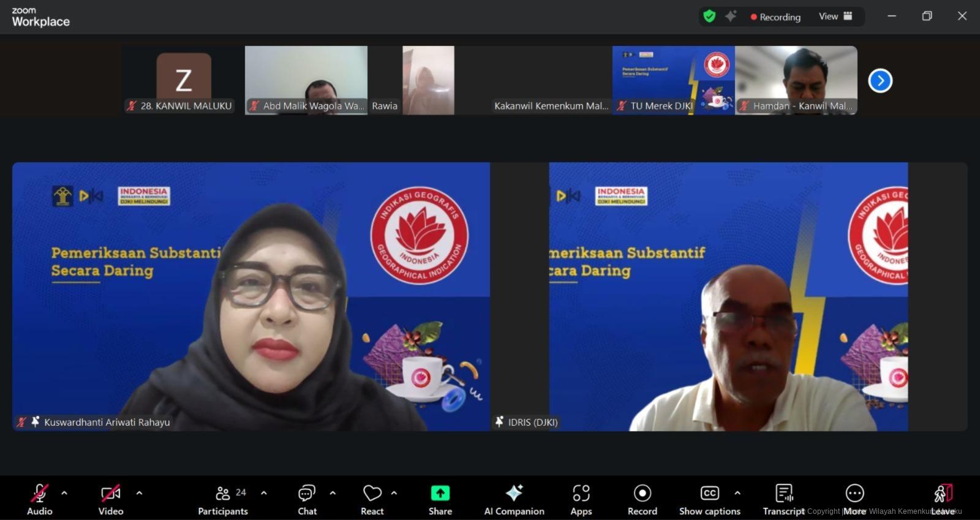This screenshot has width=980, height=520.
Task: Open the Apps icon
Action: [581, 493]
